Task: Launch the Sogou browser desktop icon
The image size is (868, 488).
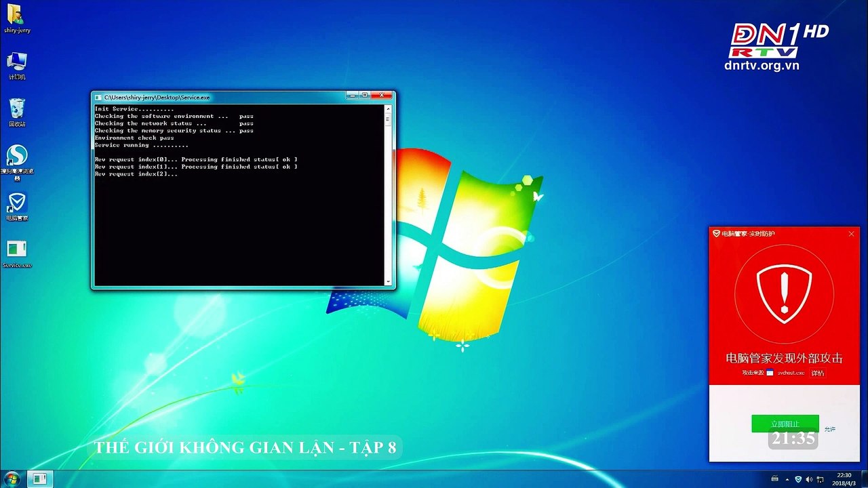Action: (x=17, y=161)
